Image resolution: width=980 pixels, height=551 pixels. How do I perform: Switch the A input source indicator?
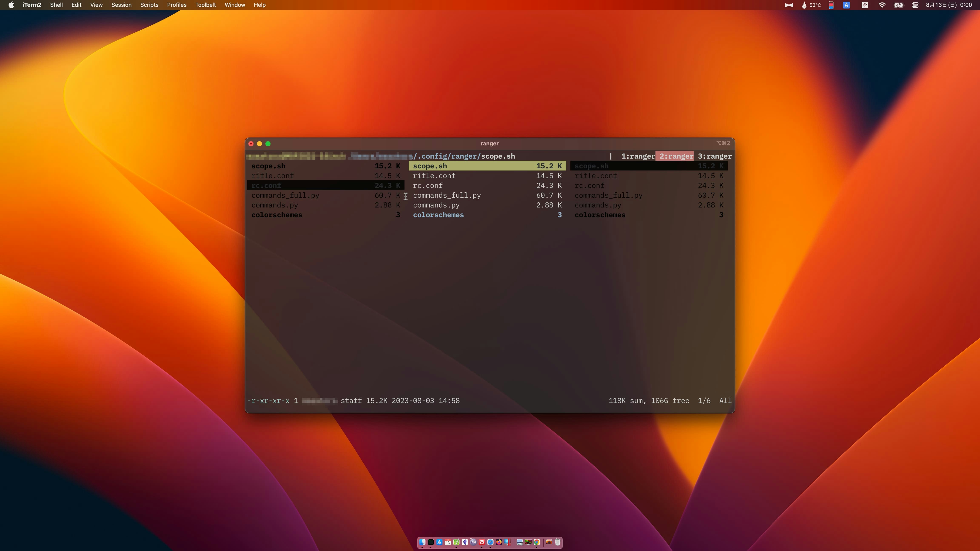point(846,5)
